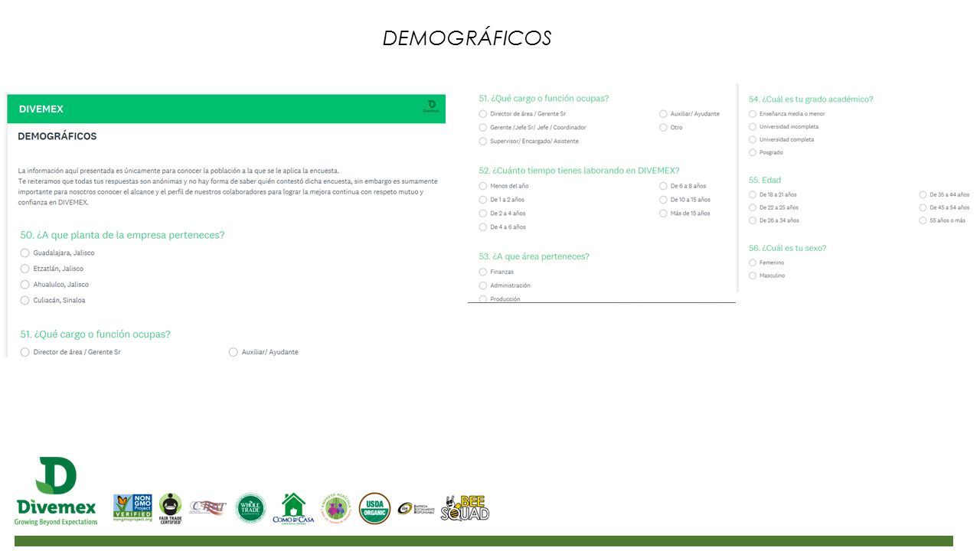This screenshot has height=551, width=980.
Task: Select Culiacán, Sinaloa radio option
Action: pos(25,300)
